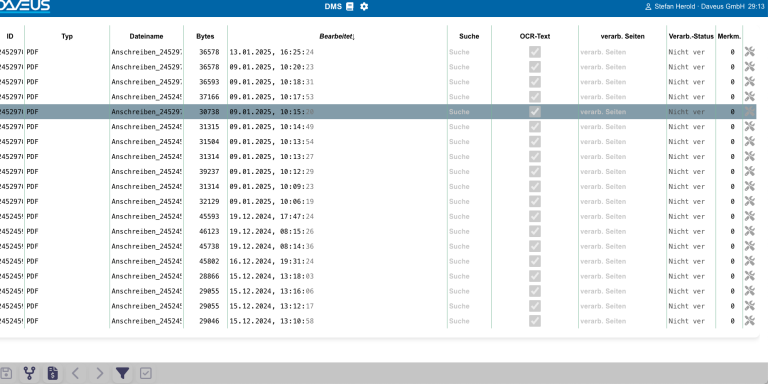Click the invoice document dollar icon

click(x=53, y=374)
